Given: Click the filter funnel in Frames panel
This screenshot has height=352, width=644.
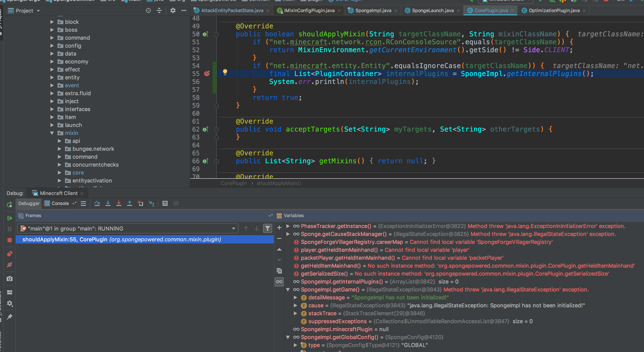Looking at the screenshot, I should [268, 228].
